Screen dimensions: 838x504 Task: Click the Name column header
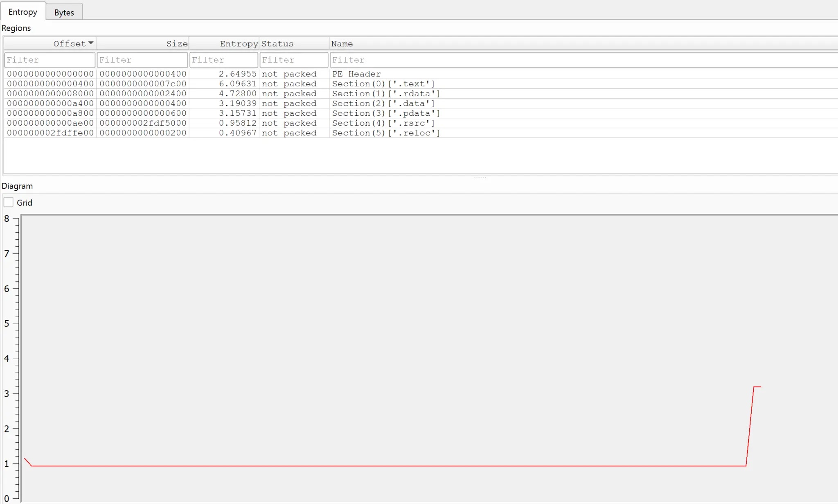pos(583,44)
